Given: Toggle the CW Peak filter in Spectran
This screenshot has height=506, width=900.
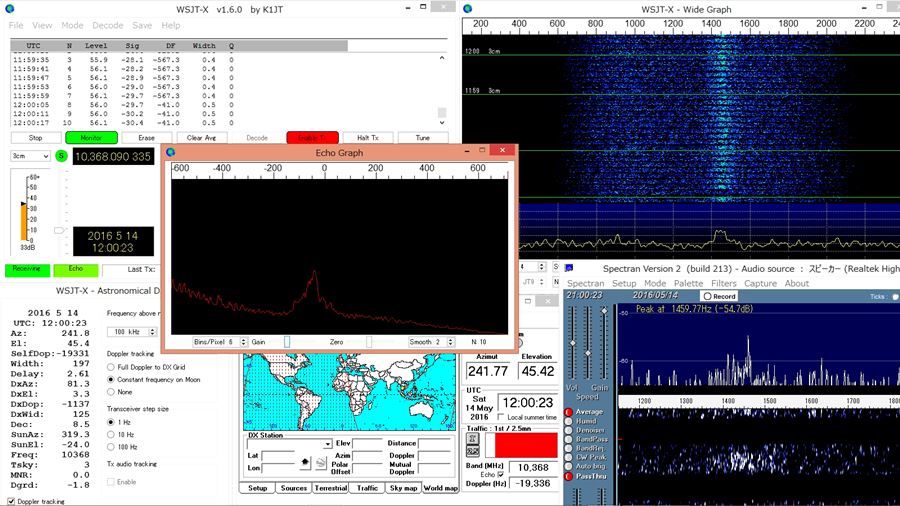Looking at the screenshot, I should pyautogui.click(x=569, y=457).
